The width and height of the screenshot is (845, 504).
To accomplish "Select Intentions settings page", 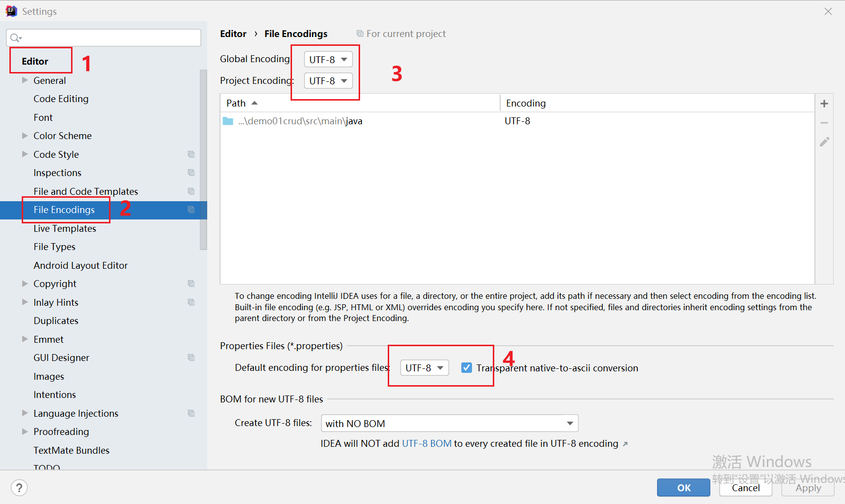I will point(55,395).
